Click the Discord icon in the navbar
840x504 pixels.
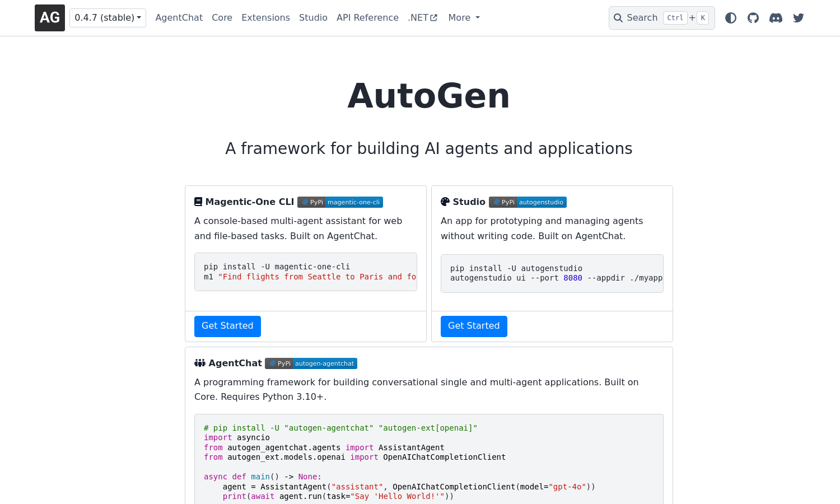(x=776, y=17)
